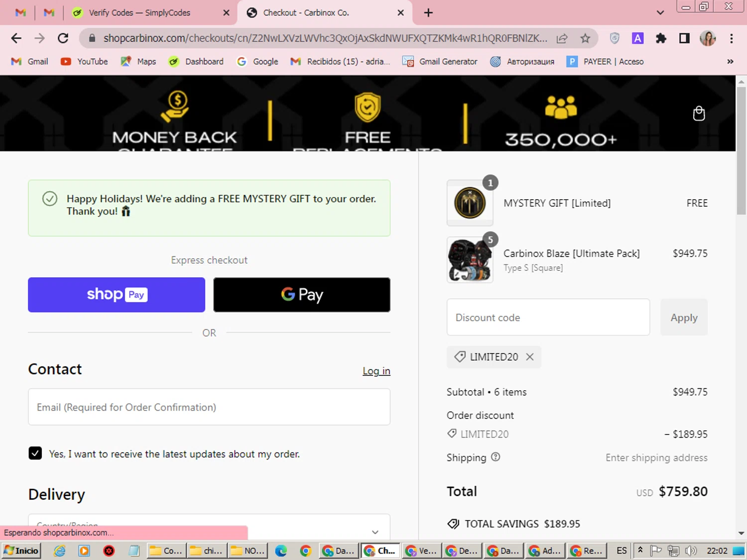
Task: Open the Google bookmark
Action: (257, 61)
